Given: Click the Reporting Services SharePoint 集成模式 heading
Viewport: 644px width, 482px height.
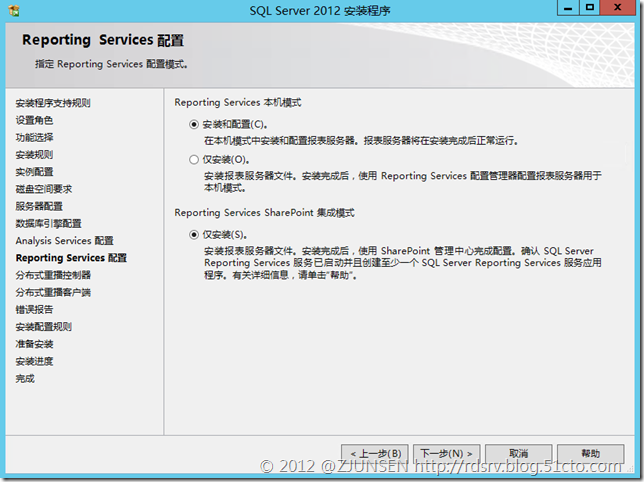Looking at the screenshot, I should click(x=264, y=213).
